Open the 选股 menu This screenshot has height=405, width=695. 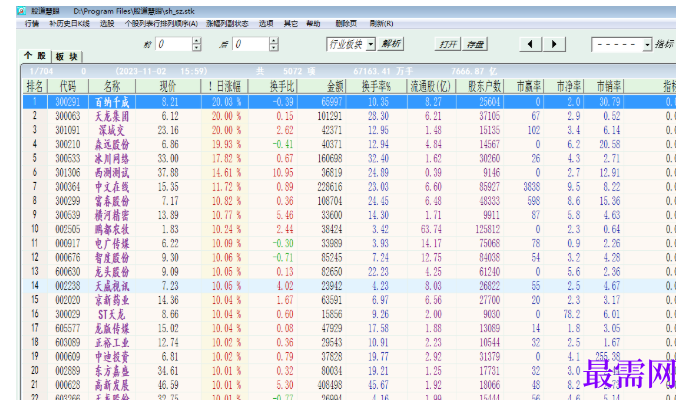pyautogui.click(x=107, y=23)
